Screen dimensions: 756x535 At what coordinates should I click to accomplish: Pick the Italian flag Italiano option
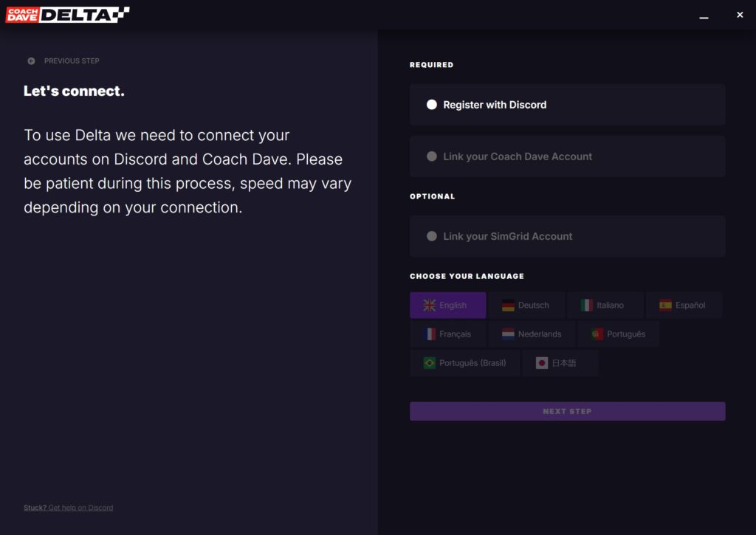[605, 305]
